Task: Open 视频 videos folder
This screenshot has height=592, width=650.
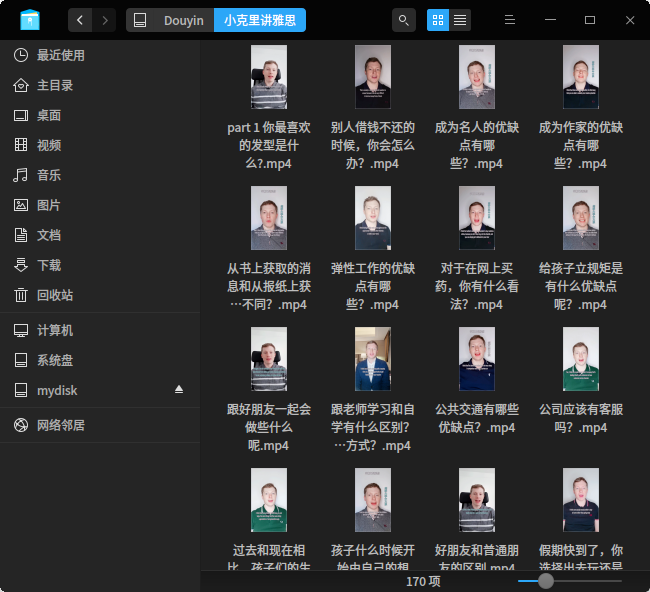Action: (x=100, y=145)
